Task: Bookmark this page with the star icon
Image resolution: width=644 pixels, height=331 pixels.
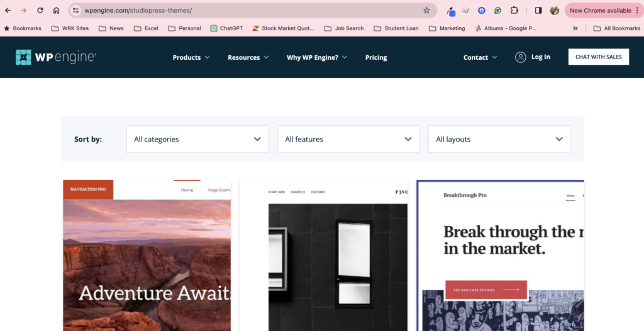Action: point(427,10)
